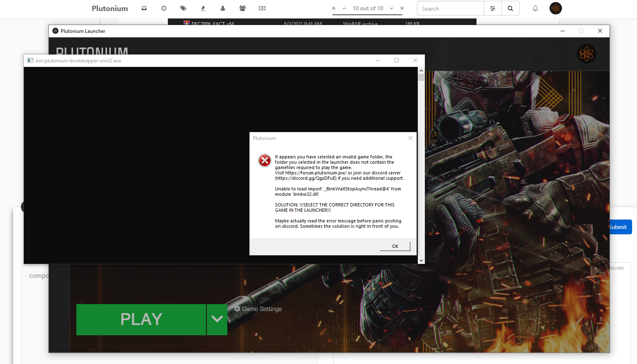Click scroll down arrow in bootstrapper console
This screenshot has width=637, height=364.
[421, 260]
